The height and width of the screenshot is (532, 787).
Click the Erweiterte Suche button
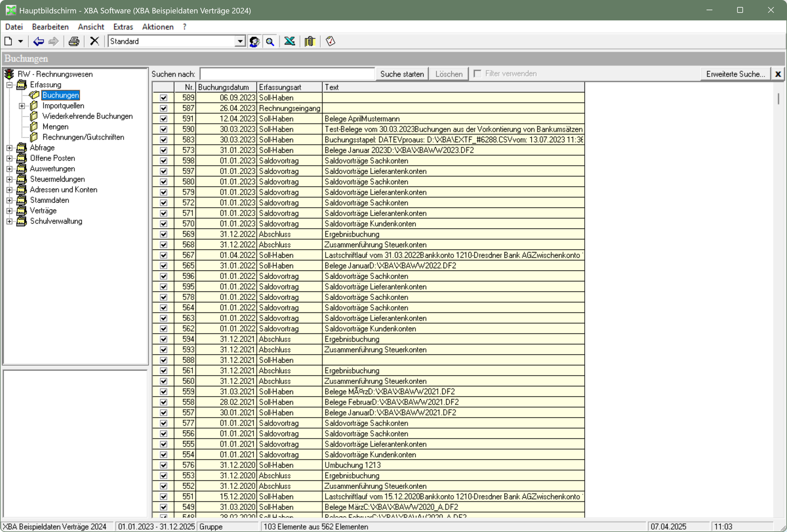tap(735, 74)
